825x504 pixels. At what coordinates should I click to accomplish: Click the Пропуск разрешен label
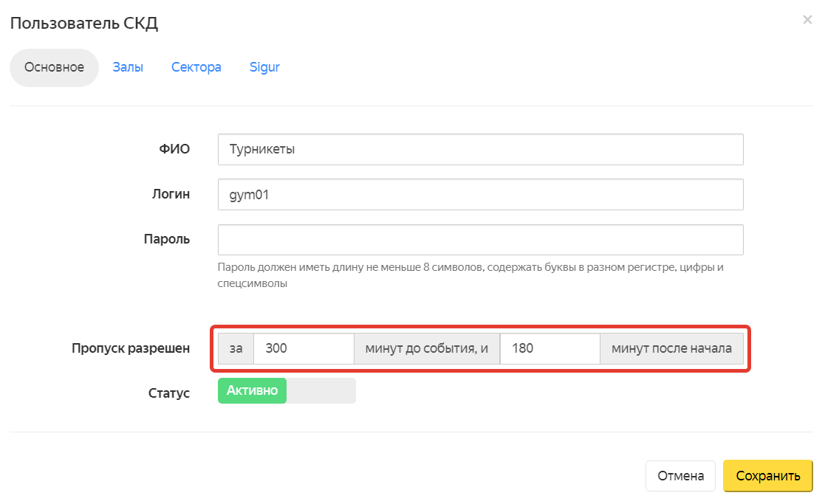pos(131,349)
